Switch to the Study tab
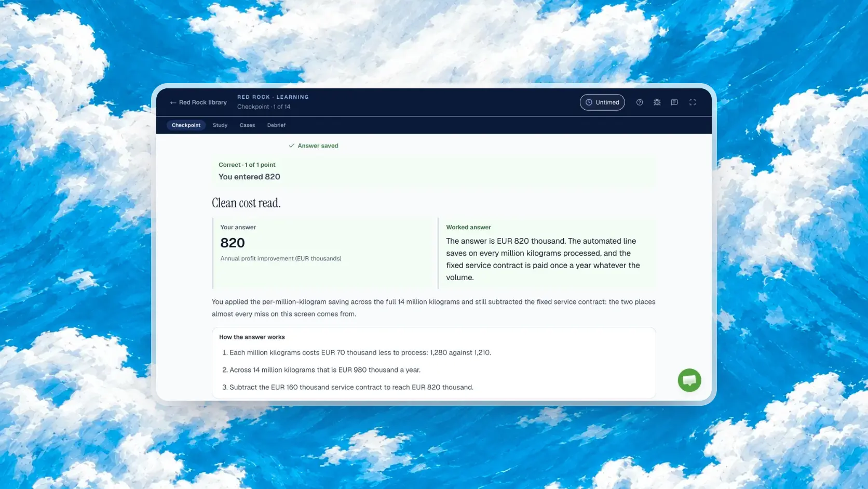868x489 pixels. (220, 125)
